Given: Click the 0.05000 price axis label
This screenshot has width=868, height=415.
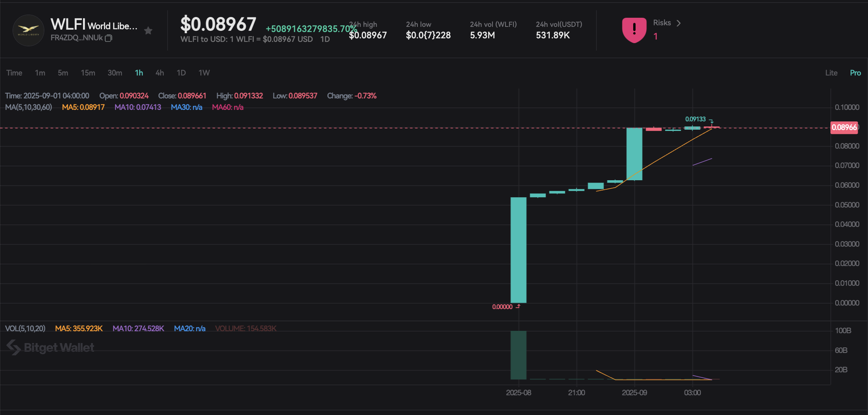Looking at the screenshot, I should tap(847, 205).
